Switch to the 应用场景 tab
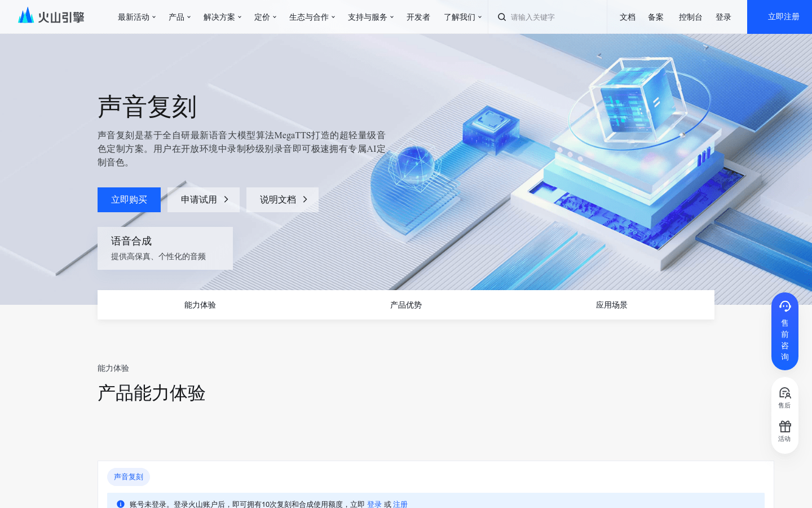This screenshot has width=812, height=508. point(612,305)
